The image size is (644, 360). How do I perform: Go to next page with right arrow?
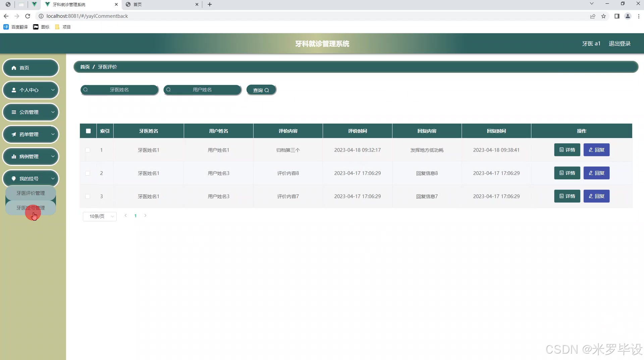[x=145, y=216]
